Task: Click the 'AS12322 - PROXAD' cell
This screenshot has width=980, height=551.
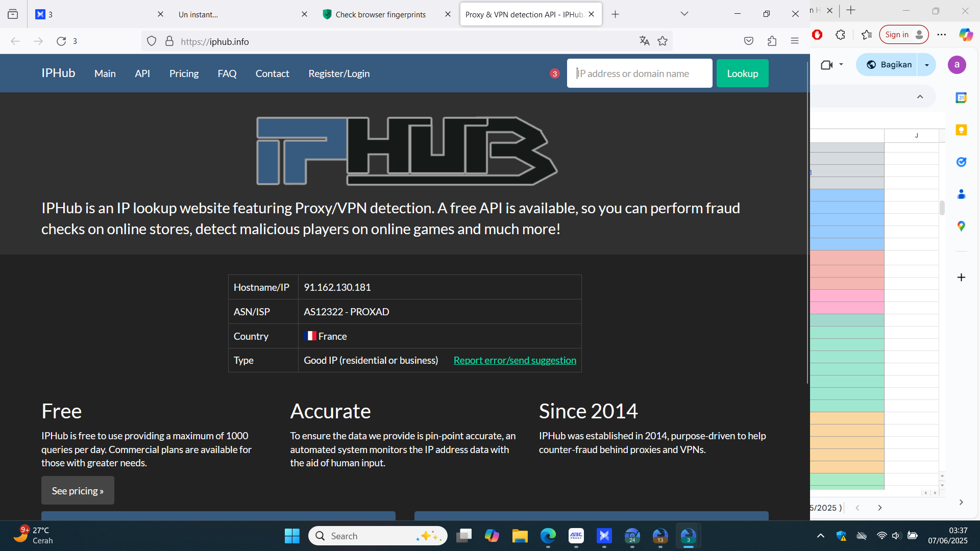Action: (x=439, y=312)
